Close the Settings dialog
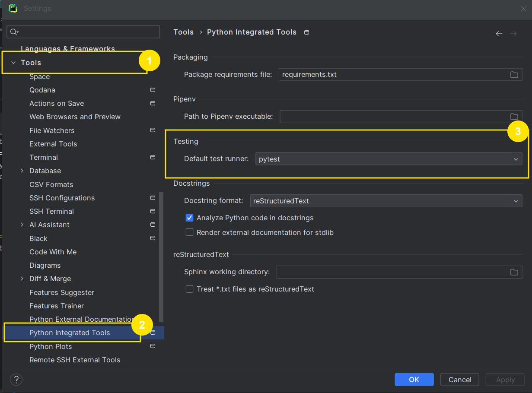Image resolution: width=532 pixels, height=393 pixels. [x=523, y=8]
